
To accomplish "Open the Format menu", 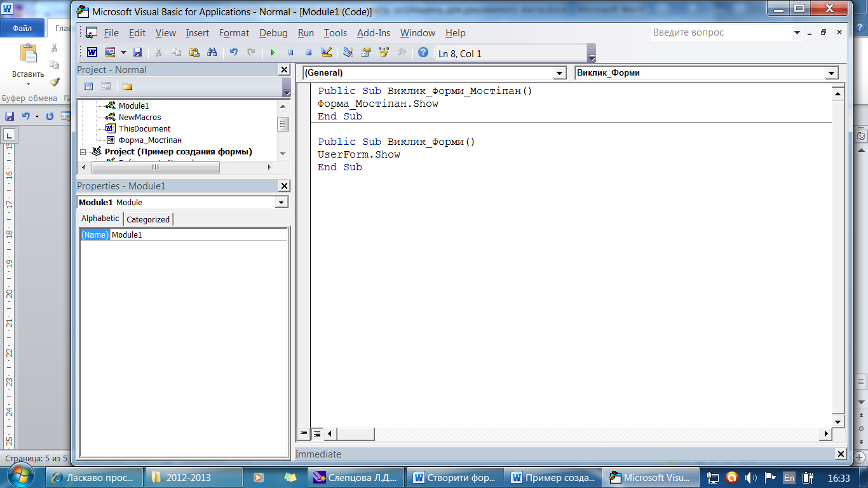I will tap(234, 33).
